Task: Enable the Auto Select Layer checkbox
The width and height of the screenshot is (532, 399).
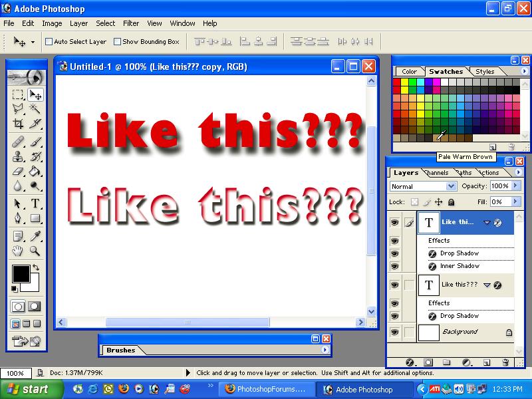Action: tap(48, 41)
